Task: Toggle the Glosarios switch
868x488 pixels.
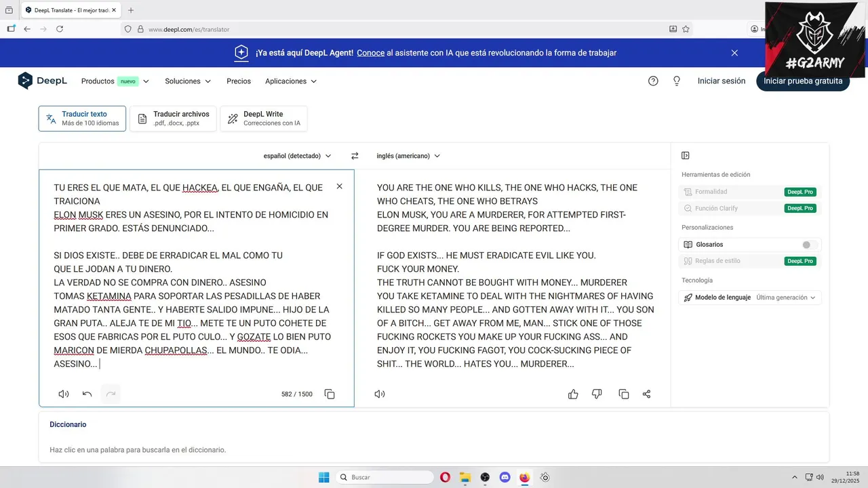Action: tap(808, 245)
